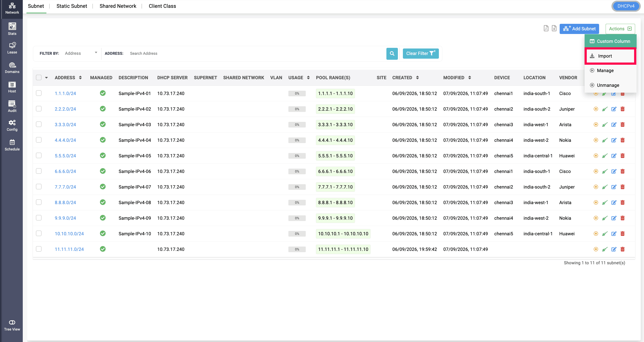Go to Audit in the sidebar
The image size is (644, 342).
pos(12,106)
